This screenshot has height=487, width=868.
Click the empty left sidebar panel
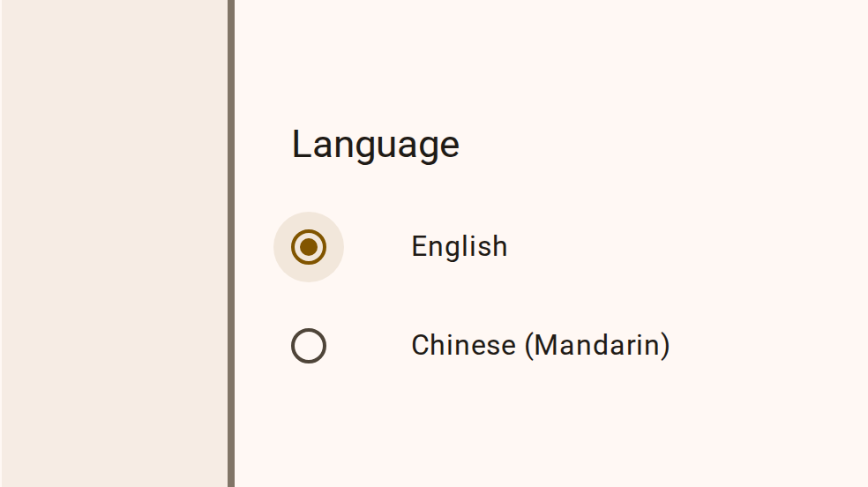pyautogui.click(x=113, y=243)
